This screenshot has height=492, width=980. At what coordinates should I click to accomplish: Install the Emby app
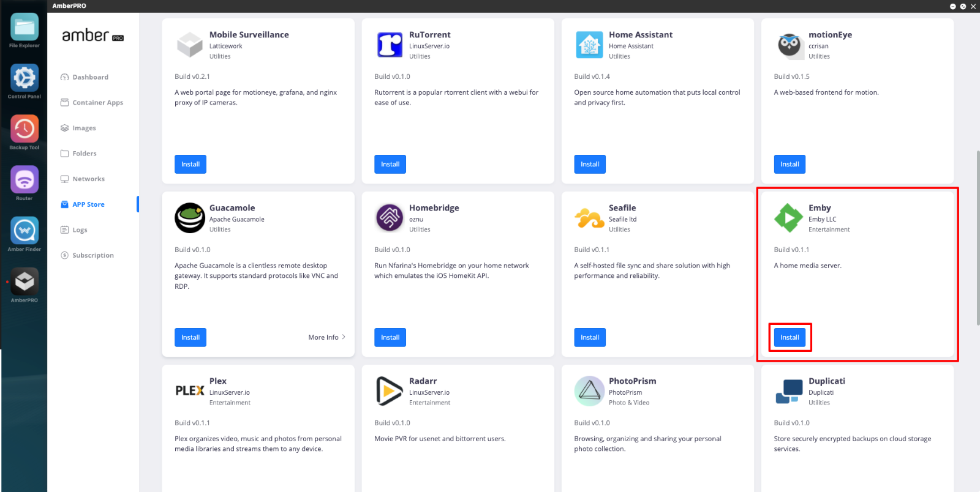pyautogui.click(x=790, y=337)
